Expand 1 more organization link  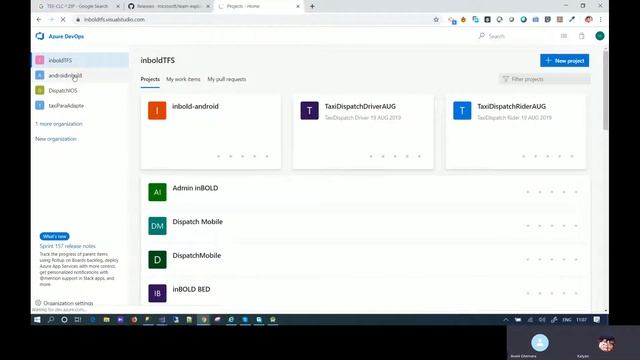(59, 124)
